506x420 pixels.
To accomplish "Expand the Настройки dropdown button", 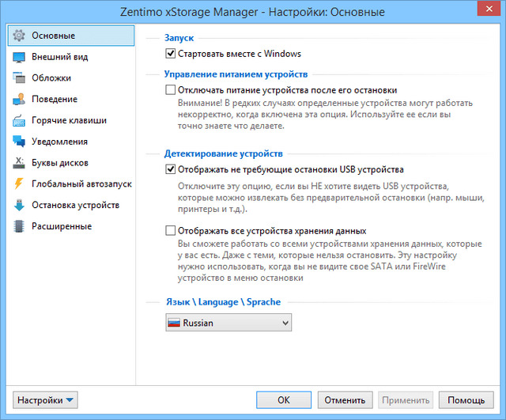I will pos(46,400).
